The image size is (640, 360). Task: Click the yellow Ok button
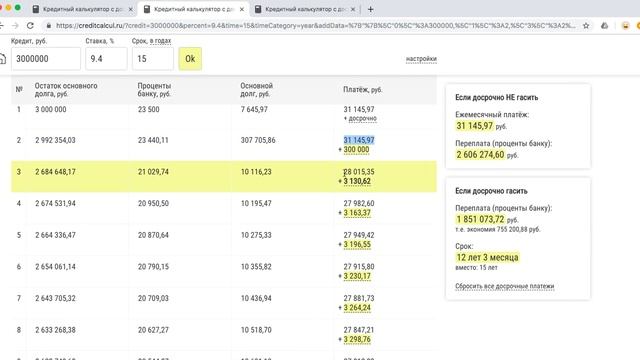point(190,59)
